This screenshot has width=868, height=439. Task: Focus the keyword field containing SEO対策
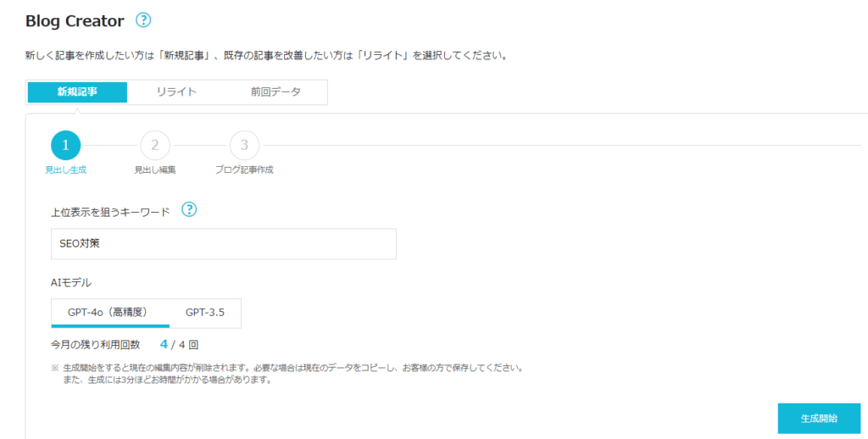pyautogui.click(x=223, y=244)
